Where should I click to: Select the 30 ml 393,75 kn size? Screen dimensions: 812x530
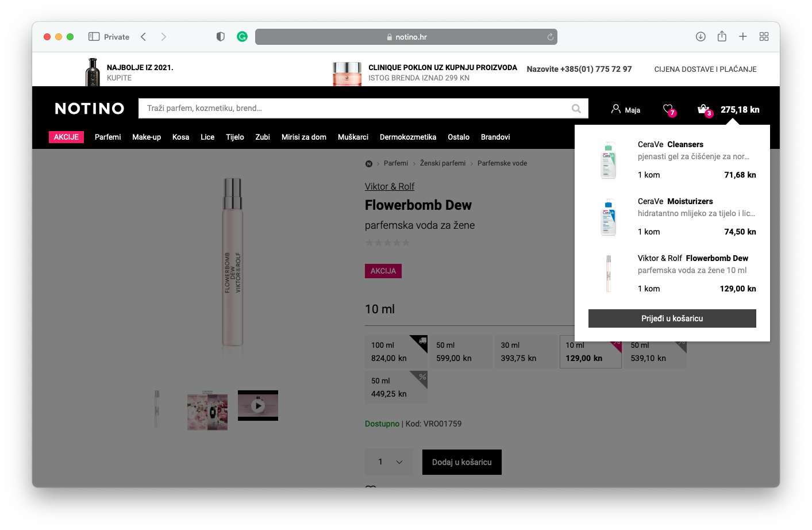pos(525,352)
